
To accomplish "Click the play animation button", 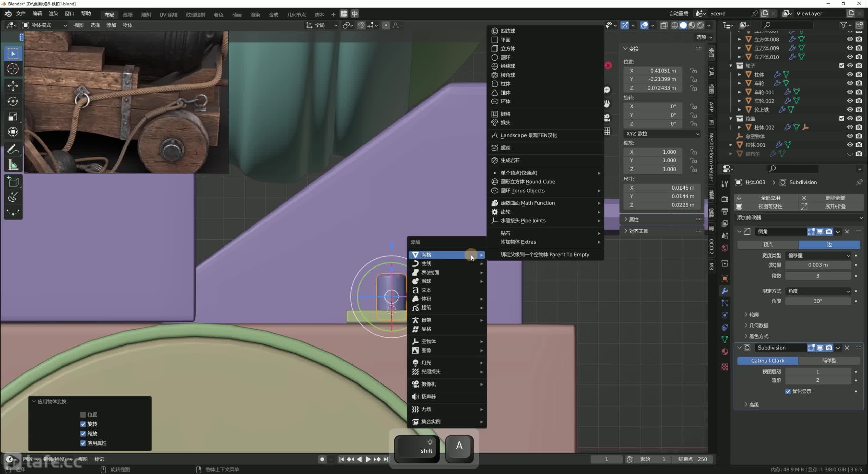I will pos(368,459).
